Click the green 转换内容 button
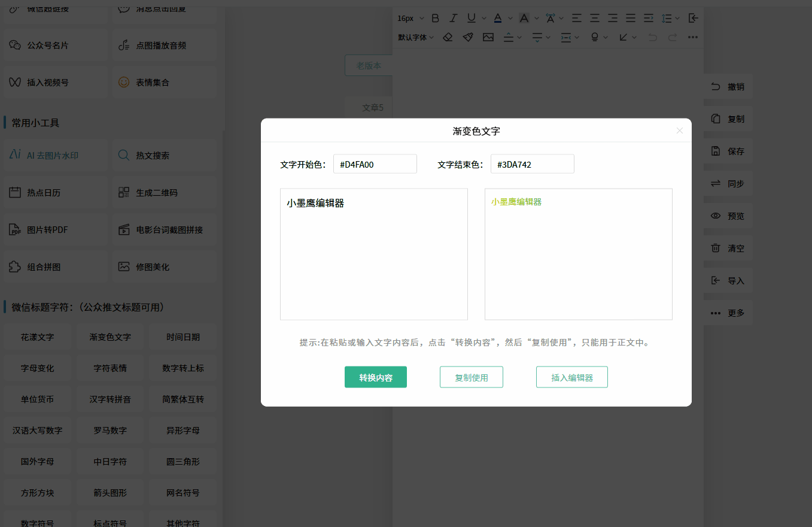The height and width of the screenshot is (527, 812). pos(376,377)
